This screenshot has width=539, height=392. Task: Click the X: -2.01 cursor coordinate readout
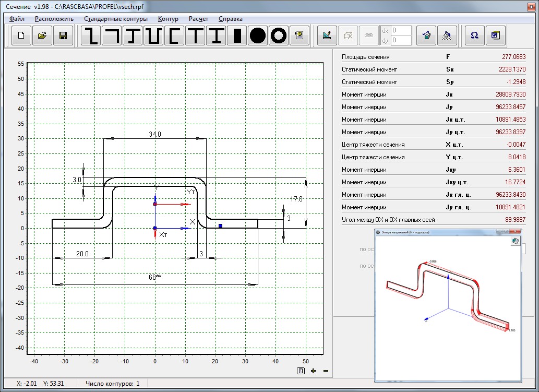point(27,384)
